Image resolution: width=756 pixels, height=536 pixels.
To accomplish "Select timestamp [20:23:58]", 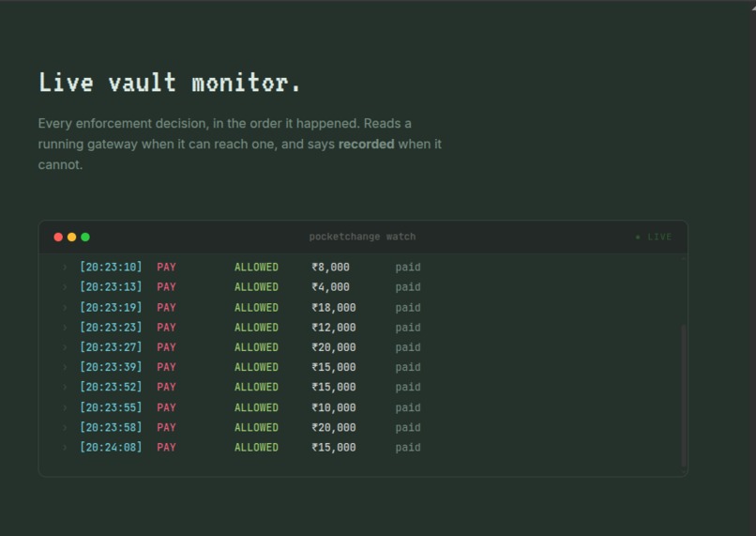I will tap(111, 427).
